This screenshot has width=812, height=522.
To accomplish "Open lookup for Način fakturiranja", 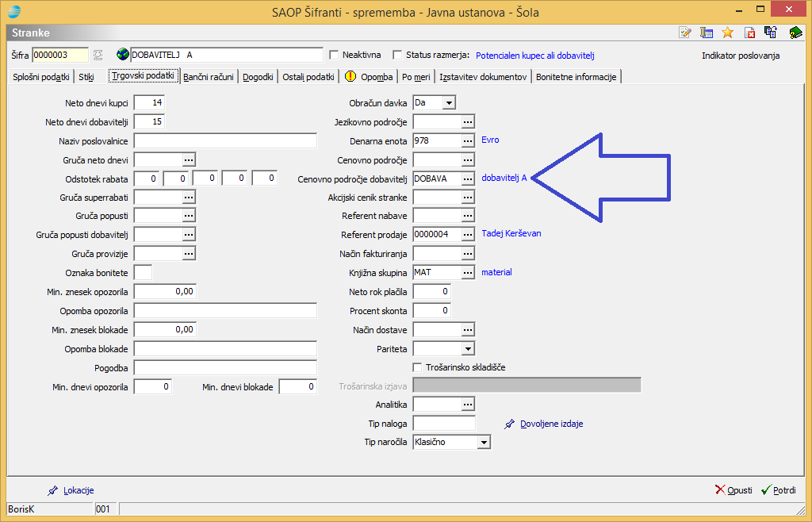I will (468, 254).
